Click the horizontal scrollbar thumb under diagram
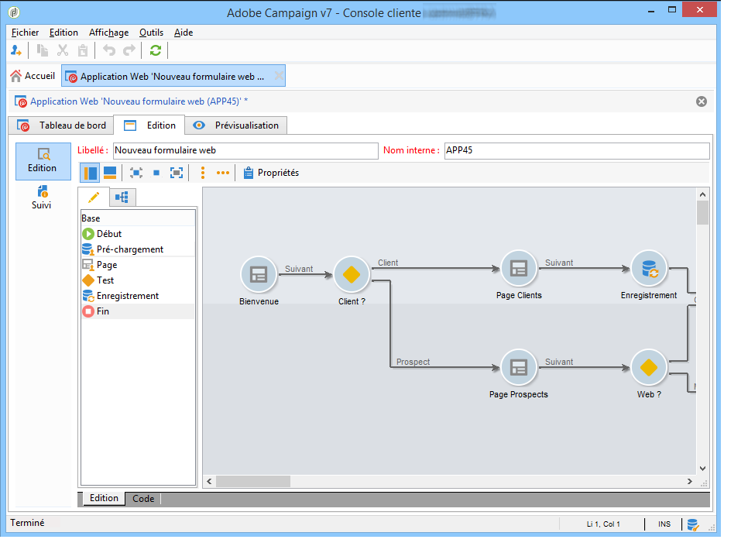 point(253,481)
